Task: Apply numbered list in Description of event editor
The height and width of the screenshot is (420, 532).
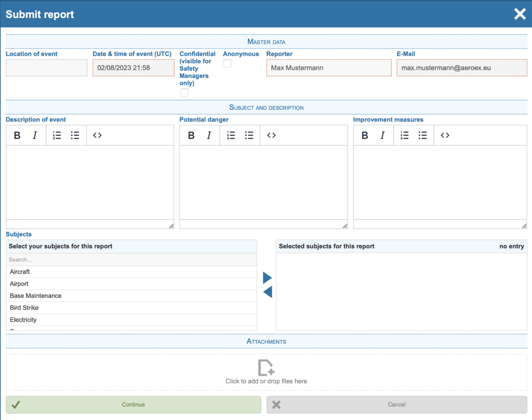Action: click(x=57, y=135)
